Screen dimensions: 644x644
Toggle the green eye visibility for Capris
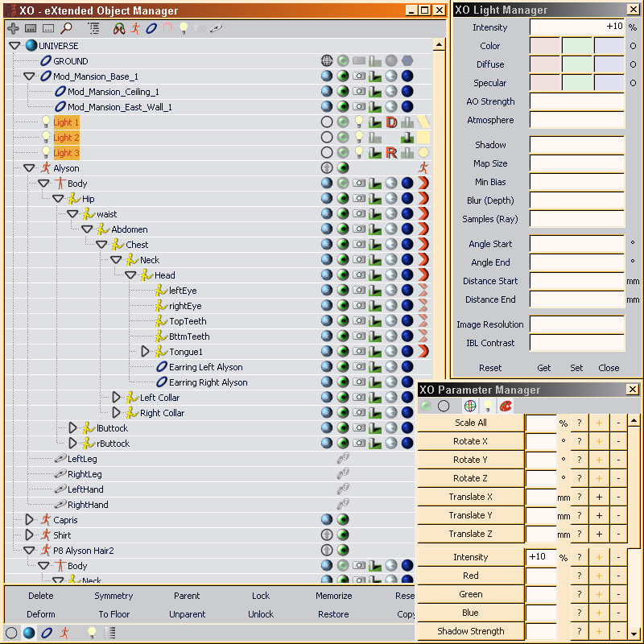pos(343,519)
